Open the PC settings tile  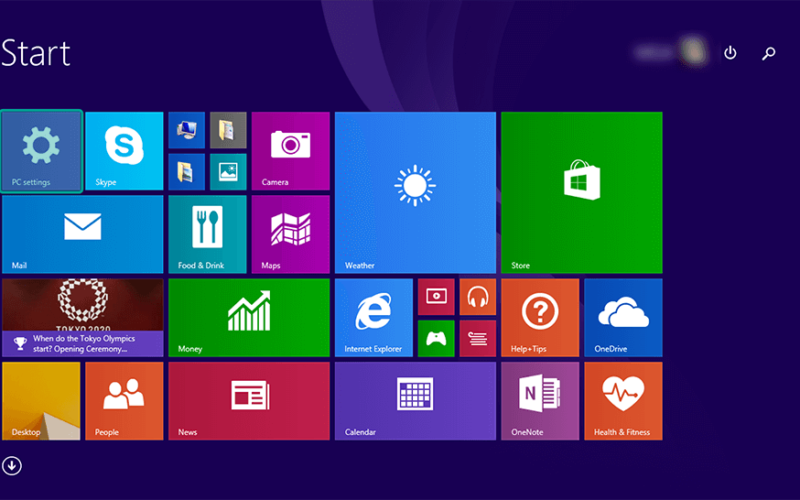[41, 151]
